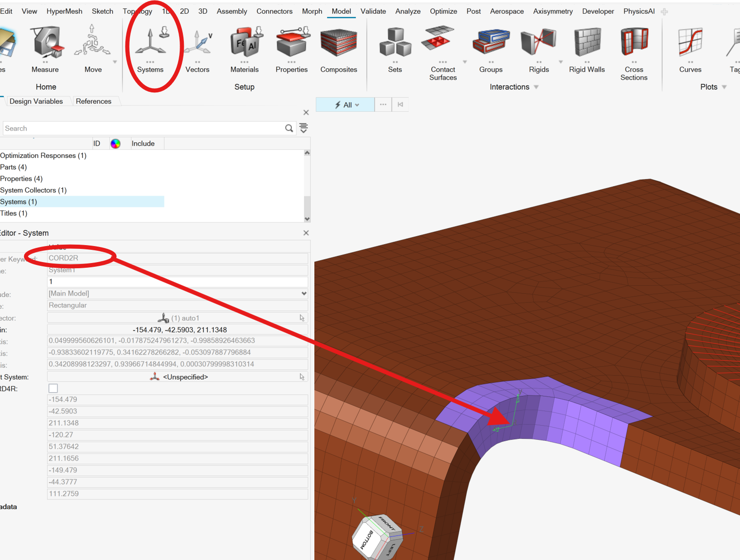Switch to the Assembly ribbon tab

tap(232, 11)
